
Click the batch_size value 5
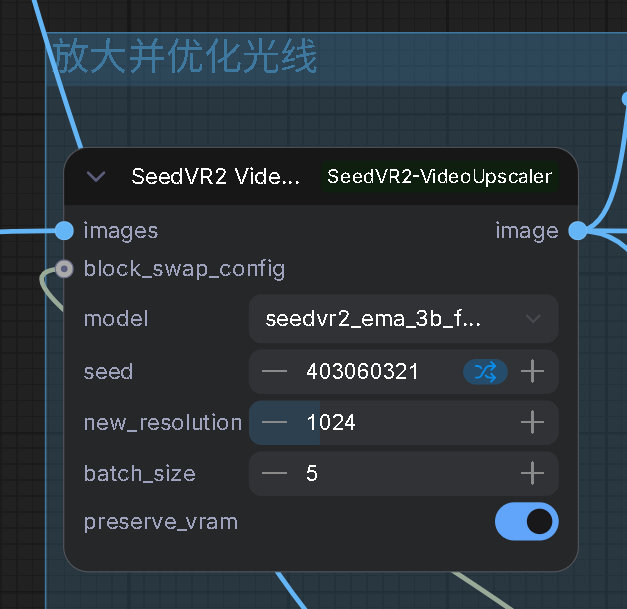point(312,473)
